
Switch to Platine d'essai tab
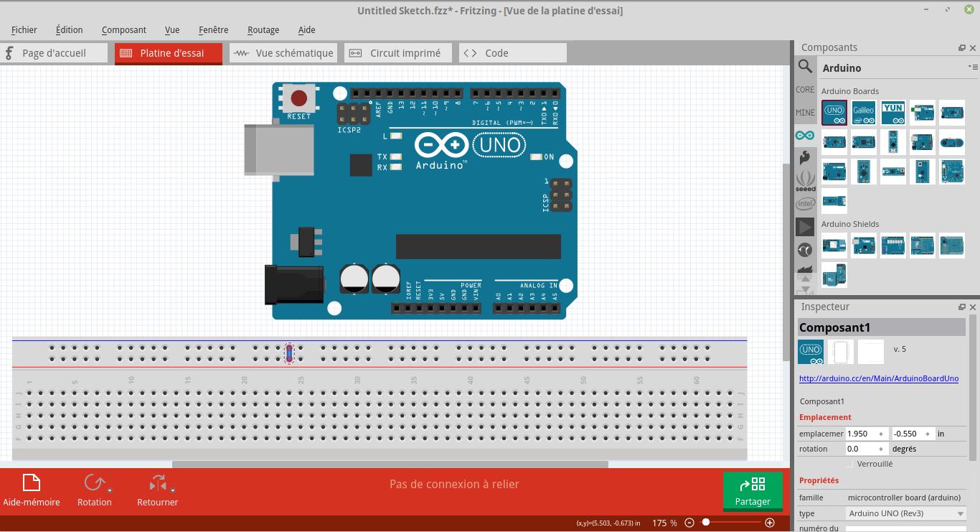pos(169,53)
